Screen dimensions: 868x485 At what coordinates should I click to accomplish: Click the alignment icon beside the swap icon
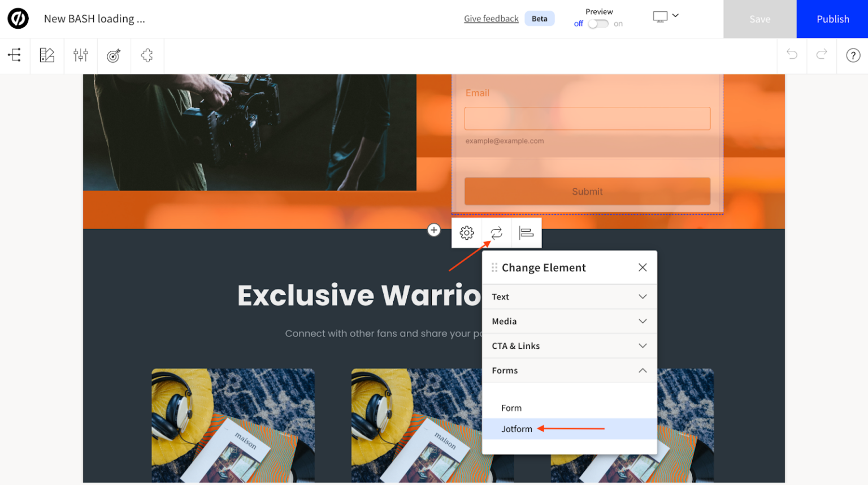point(526,232)
